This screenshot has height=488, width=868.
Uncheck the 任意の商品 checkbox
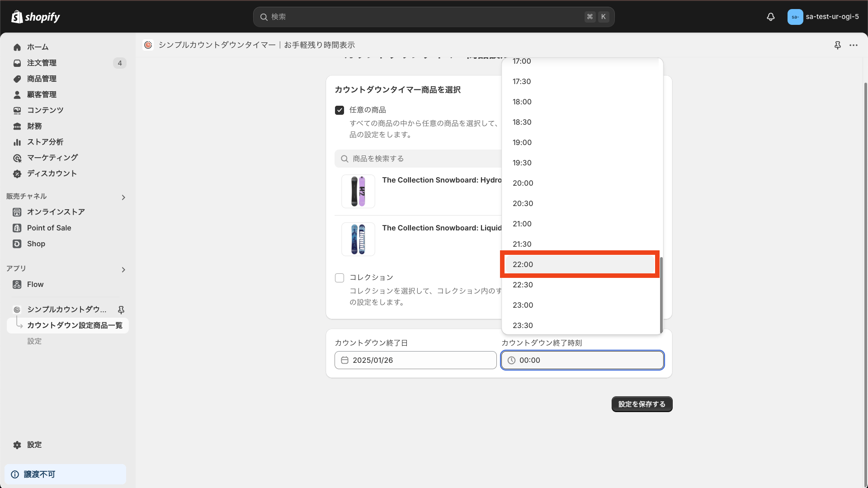pos(340,110)
